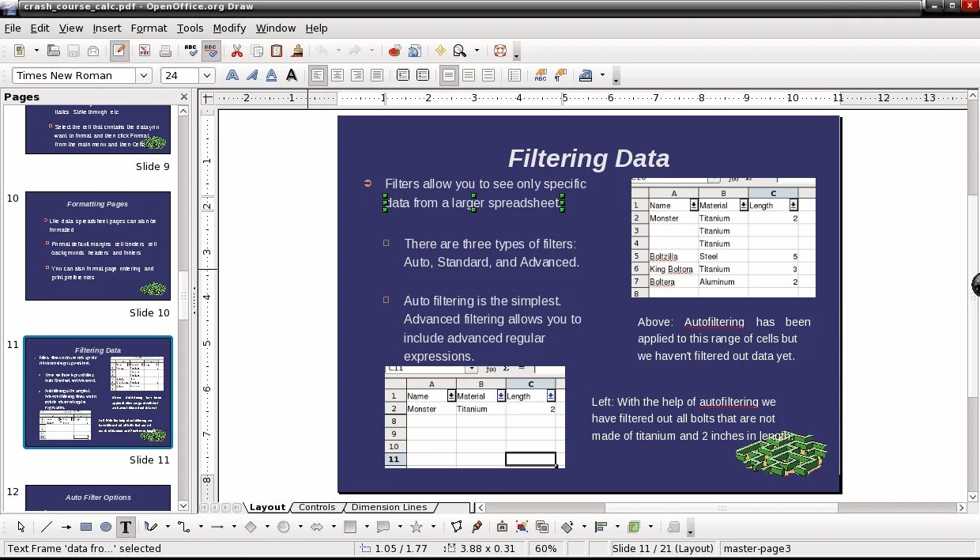The width and height of the screenshot is (980, 560).
Task: Toggle Italic formatting
Action: point(252,75)
